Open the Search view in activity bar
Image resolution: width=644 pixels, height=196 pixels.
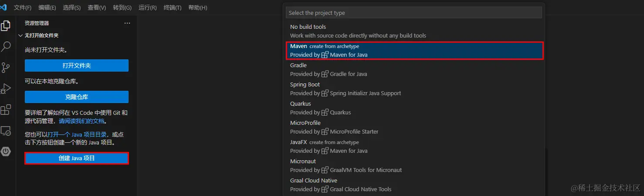tap(6, 47)
